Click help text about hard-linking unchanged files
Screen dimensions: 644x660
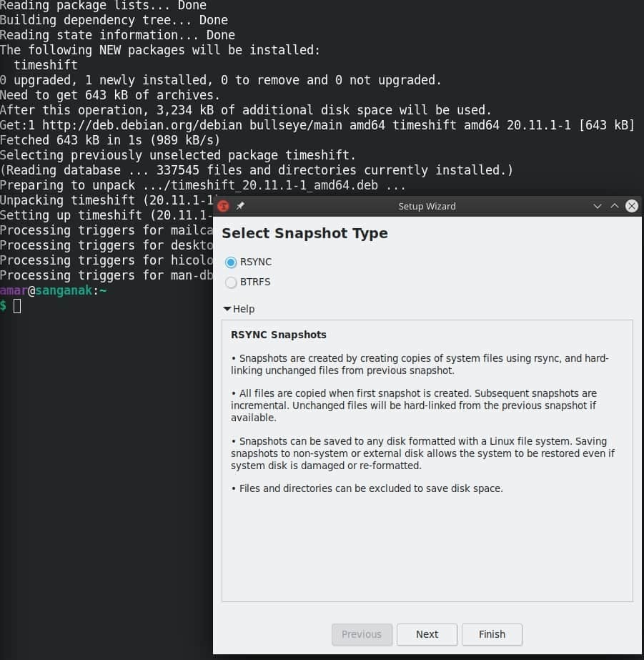tap(420, 364)
